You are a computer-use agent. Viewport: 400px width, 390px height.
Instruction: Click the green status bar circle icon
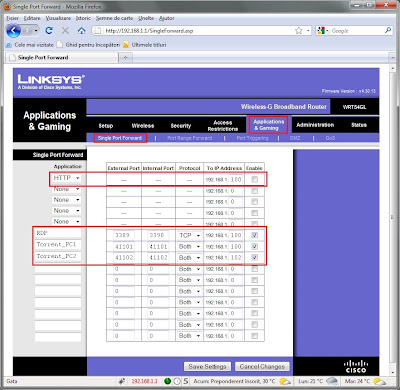pos(168,381)
